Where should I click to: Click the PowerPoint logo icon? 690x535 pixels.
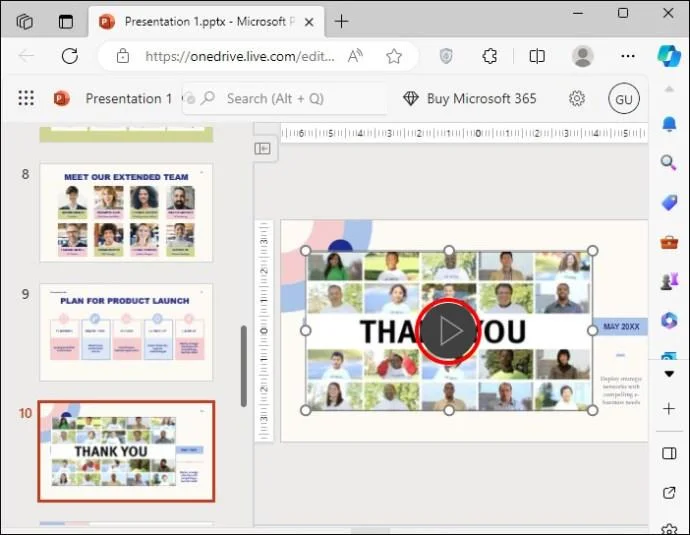tap(62, 98)
